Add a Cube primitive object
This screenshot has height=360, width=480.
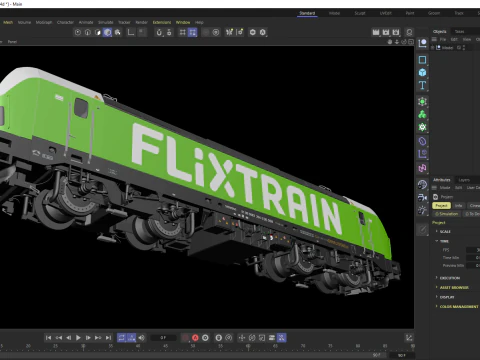click(422, 72)
